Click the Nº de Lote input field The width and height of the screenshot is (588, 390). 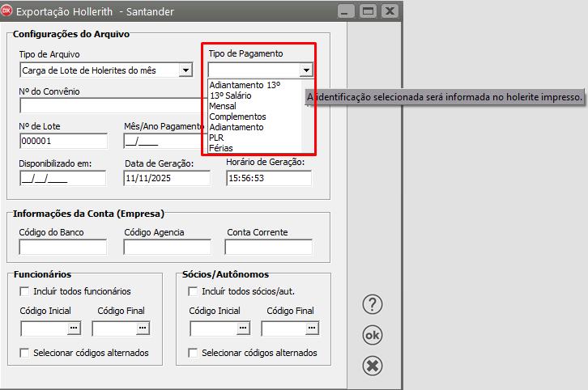[x=63, y=141]
